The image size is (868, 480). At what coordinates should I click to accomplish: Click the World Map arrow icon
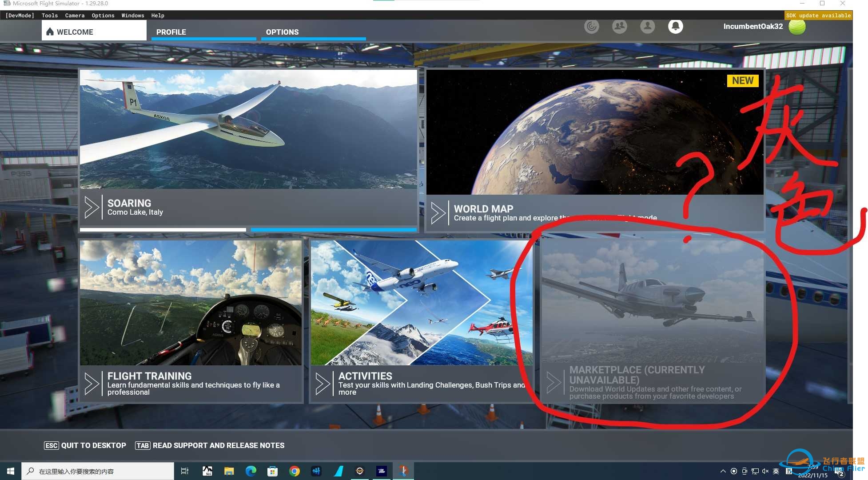point(438,213)
